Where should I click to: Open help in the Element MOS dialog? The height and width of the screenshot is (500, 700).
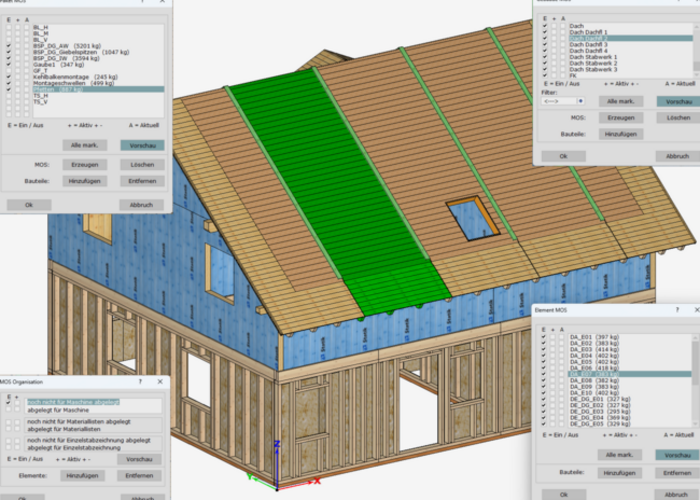[x=677, y=310]
